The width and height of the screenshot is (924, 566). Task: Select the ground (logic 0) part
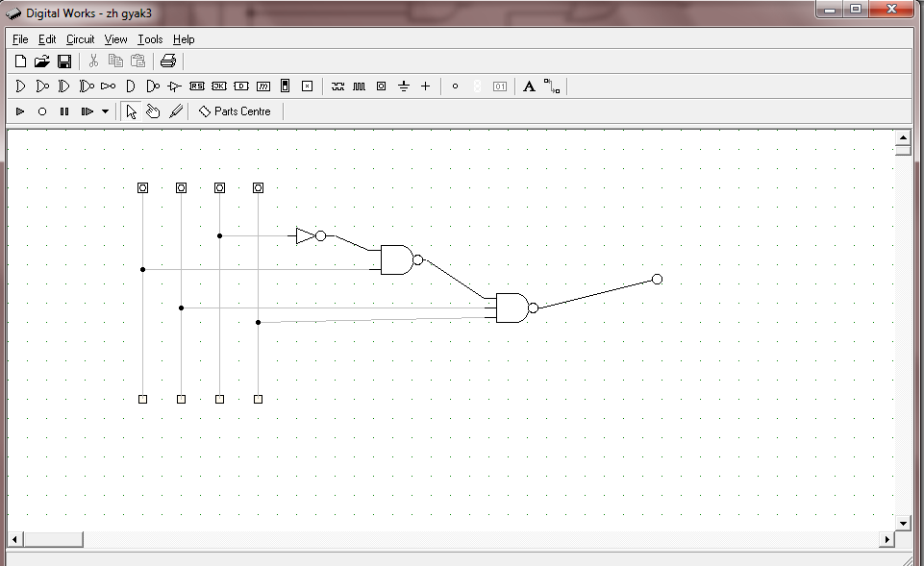404,86
